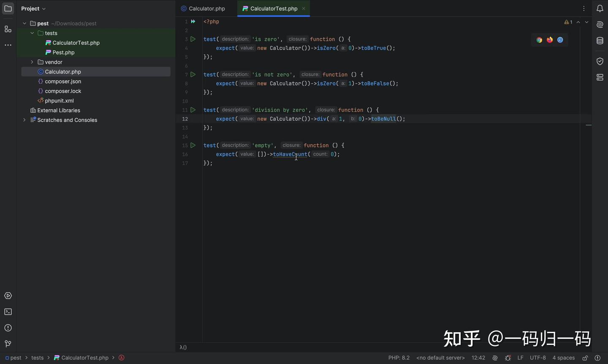Collapse the tests folder in the project tree
608x364 pixels.
tap(32, 33)
